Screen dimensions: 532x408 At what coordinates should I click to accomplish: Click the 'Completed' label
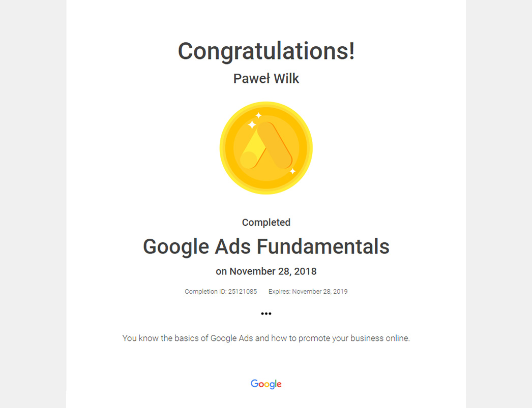tap(266, 223)
